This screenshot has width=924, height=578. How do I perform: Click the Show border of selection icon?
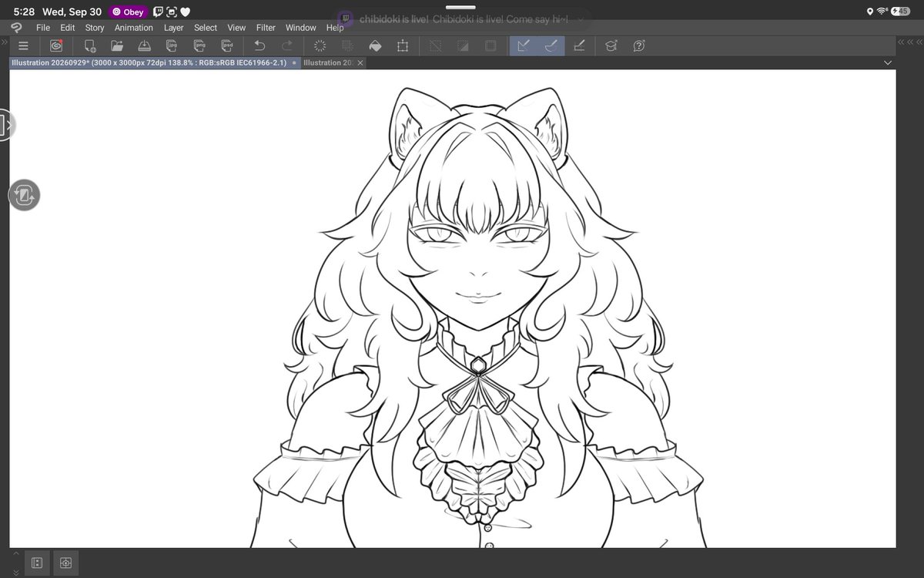coord(490,45)
